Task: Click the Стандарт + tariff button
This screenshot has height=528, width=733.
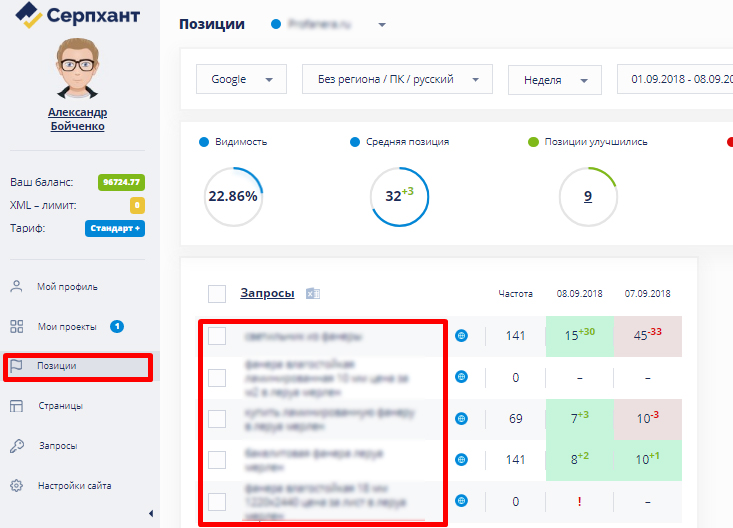Action: 115,228
